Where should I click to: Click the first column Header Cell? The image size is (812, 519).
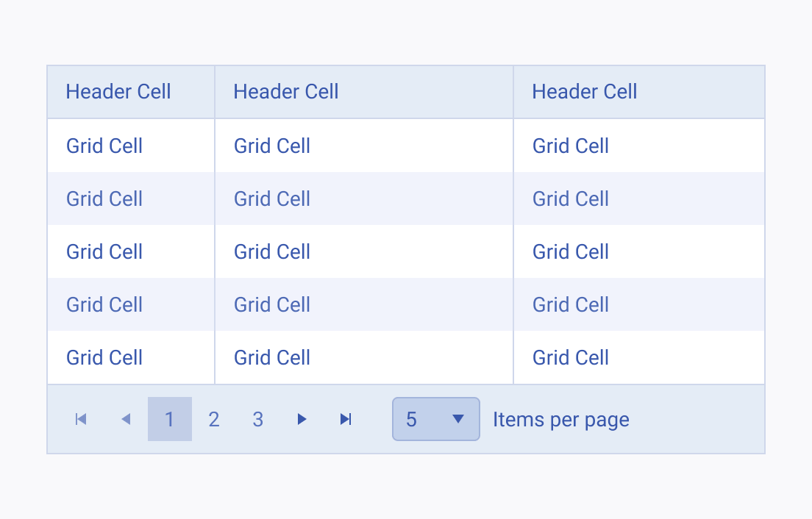point(131,92)
